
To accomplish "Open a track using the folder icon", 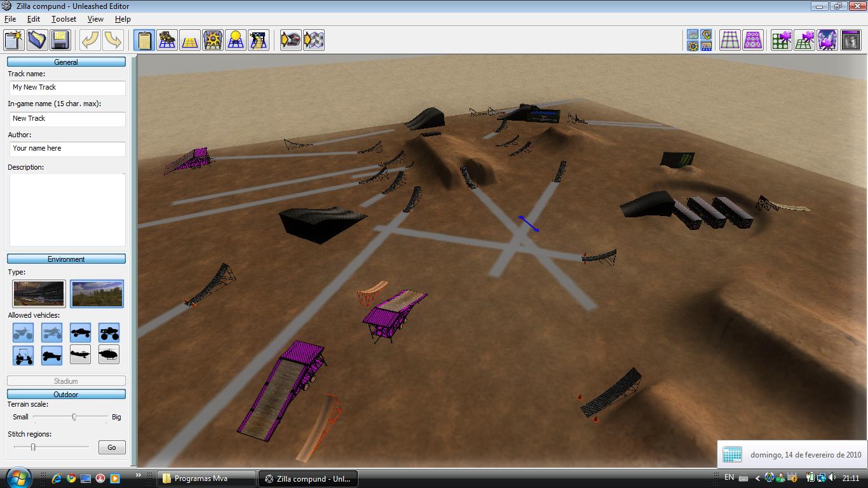I will [x=37, y=40].
